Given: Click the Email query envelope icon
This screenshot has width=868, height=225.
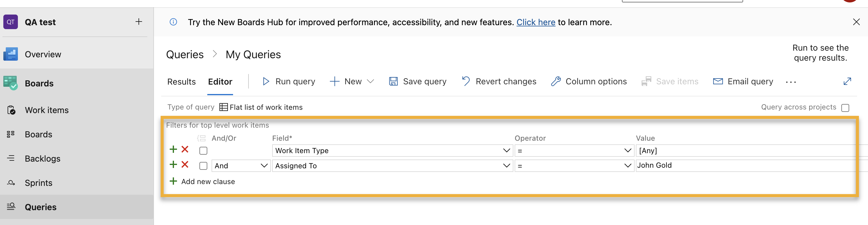Looking at the screenshot, I should [x=718, y=81].
